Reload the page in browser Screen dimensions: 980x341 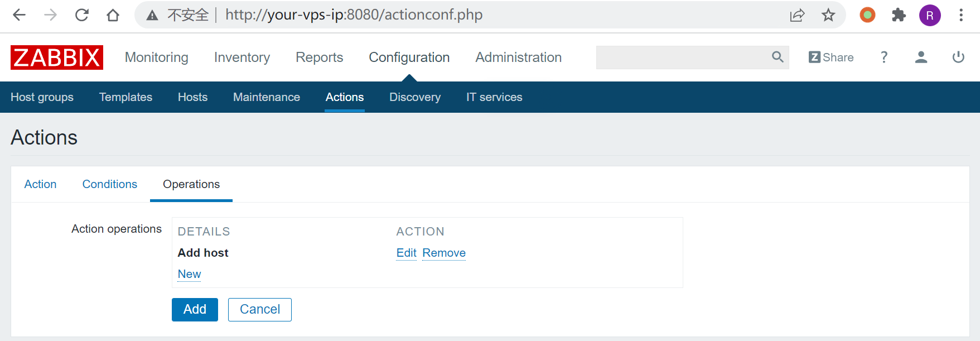82,15
